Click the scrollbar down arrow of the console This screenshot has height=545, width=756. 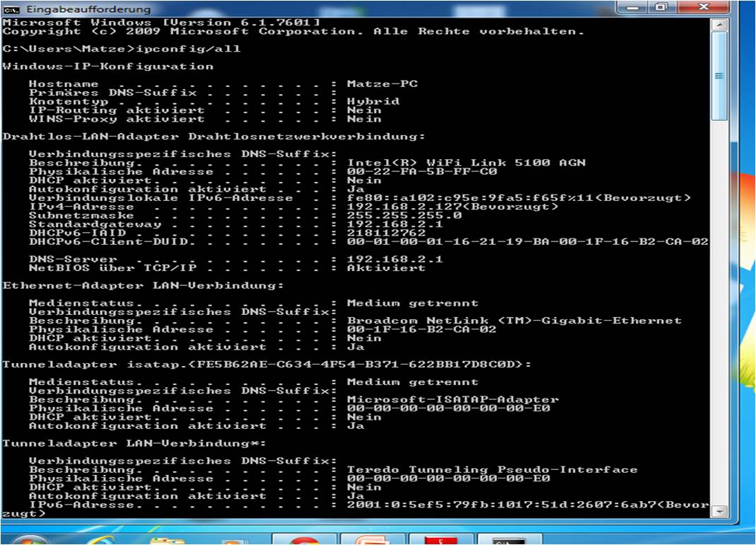[x=719, y=511]
